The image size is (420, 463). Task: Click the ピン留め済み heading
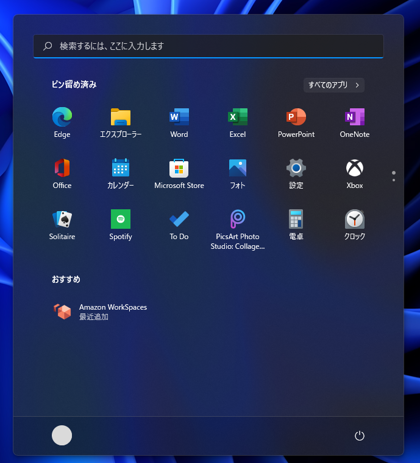pos(74,84)
